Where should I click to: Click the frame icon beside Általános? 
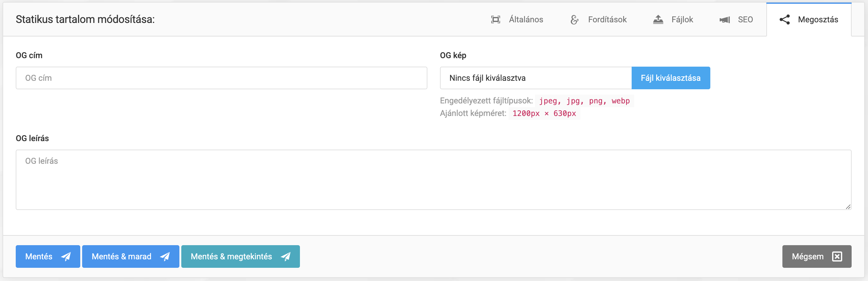[x=495, y=19]
